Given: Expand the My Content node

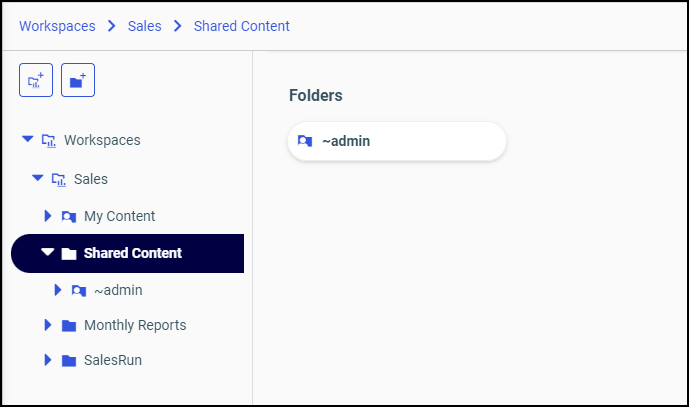Looking at the screenshot, I should [x=48, y=216].
